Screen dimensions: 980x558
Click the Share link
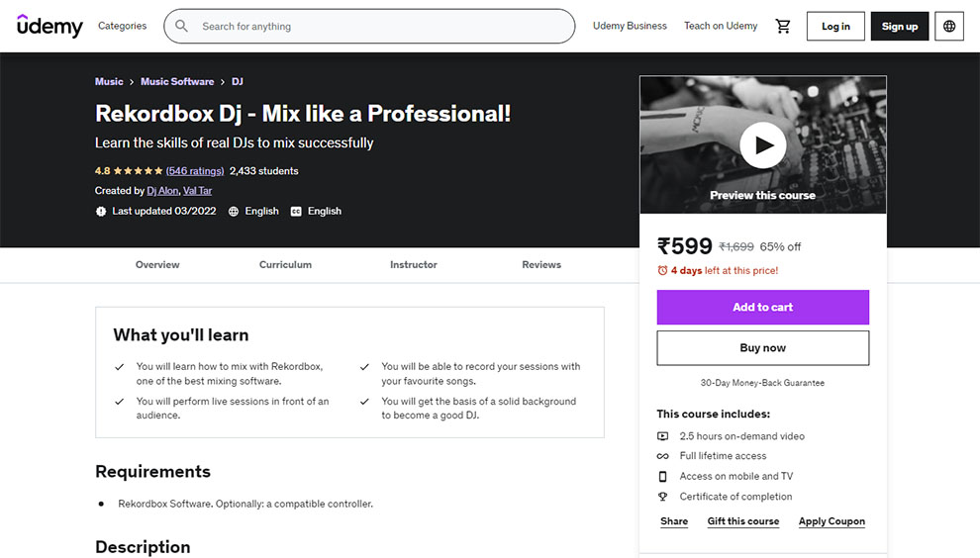674,521
